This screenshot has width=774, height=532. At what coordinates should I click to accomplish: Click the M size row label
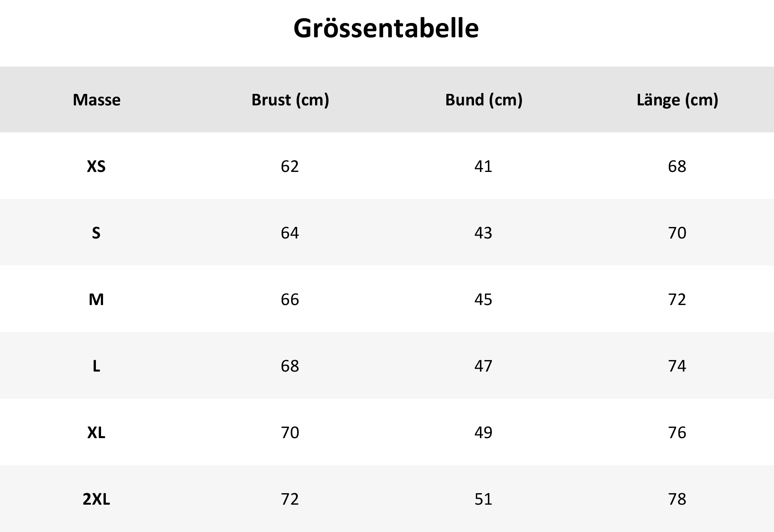coord(96,299)
